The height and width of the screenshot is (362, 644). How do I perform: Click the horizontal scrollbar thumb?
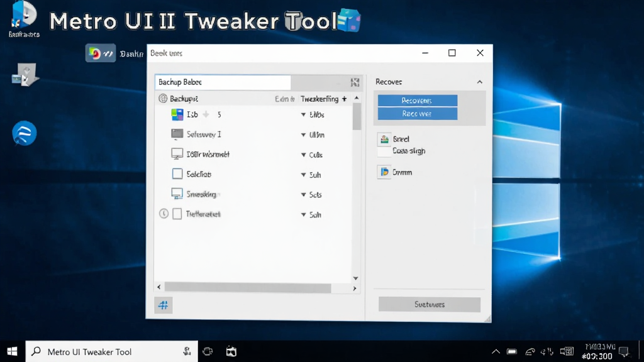[x=248, y=288]
